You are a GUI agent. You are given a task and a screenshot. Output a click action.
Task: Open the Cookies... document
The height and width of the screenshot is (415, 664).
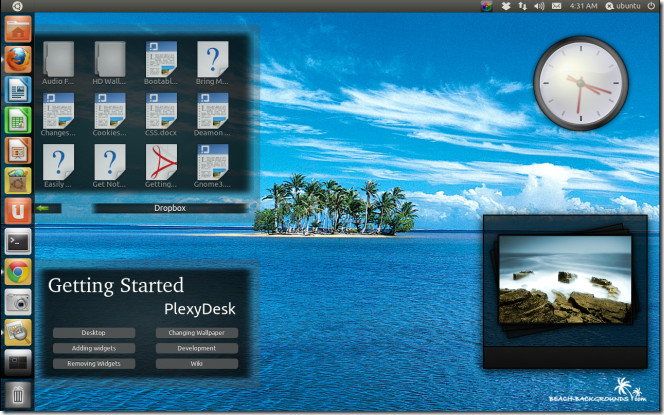[x=109, y=114]
